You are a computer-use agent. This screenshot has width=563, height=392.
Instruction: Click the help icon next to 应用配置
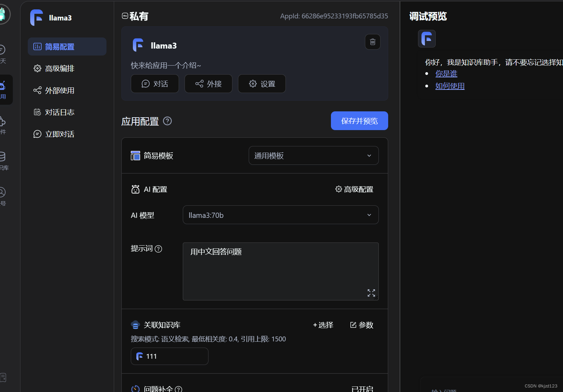click(168, 121)
